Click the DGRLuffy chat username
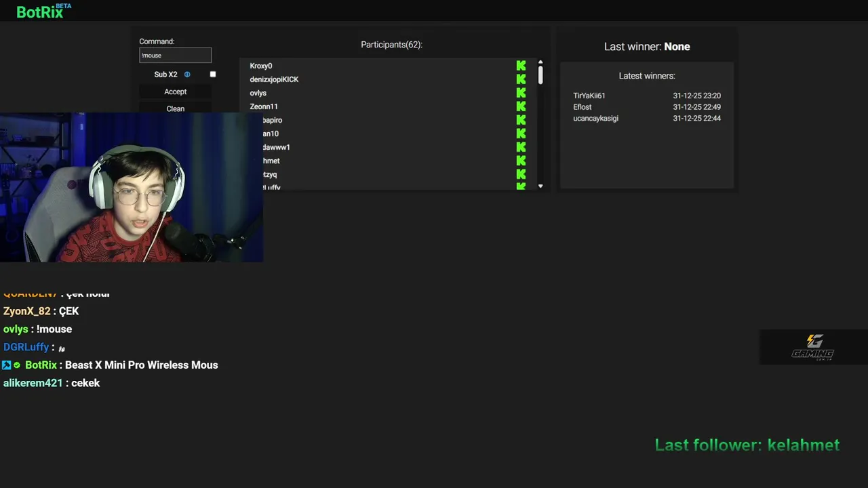Viewport: 868px width, 488px height. 26,347
